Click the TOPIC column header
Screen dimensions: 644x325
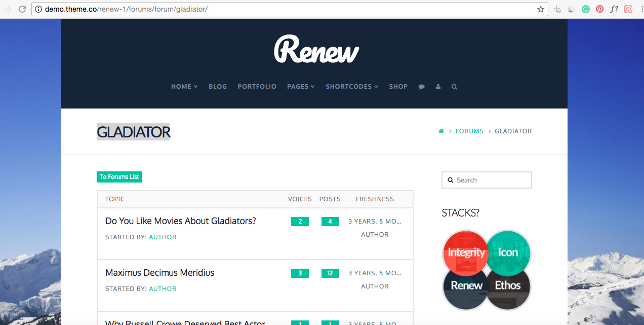pos(115,199)
